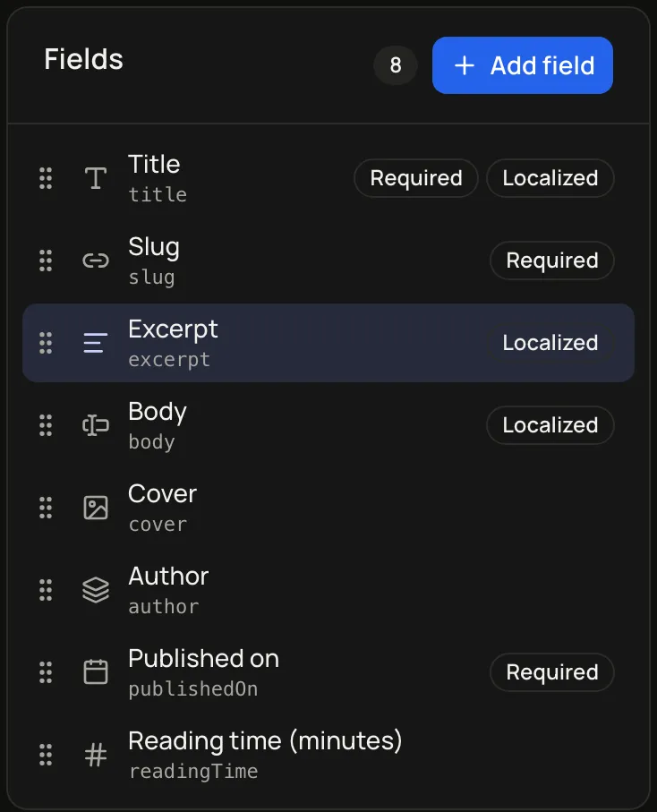Click the paragraph lines icon beside Excerpt

(96, 343)
